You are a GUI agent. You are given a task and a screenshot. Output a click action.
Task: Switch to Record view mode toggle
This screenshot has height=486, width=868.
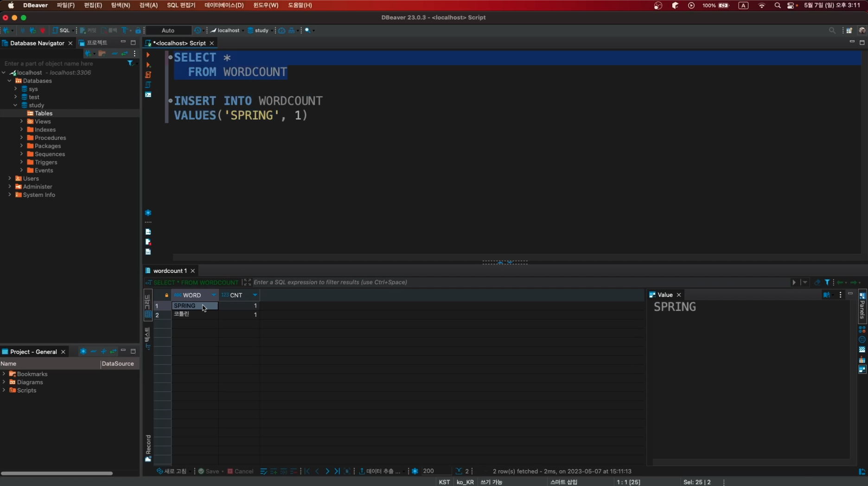(x=148, y=448)
